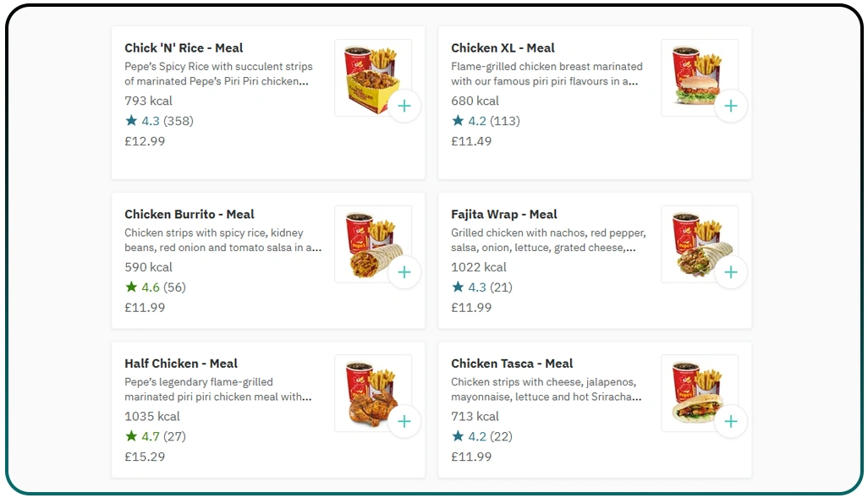Add Chick 'N' Rice Meal with plus icon
Viewport: 868px width, 498px height.
pyautogui.click(x=404, y=106)
